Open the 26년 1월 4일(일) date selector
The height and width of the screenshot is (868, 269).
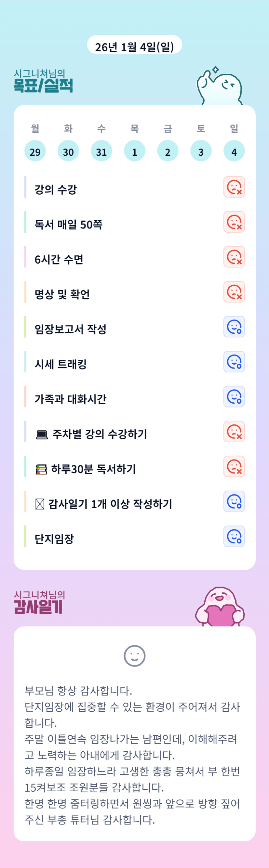click(135, 46)
